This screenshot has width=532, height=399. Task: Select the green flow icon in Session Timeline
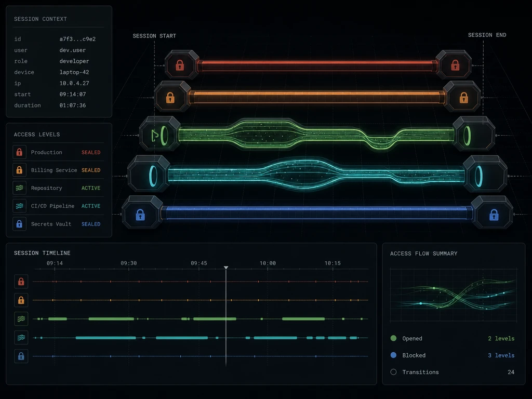pos(21,319)
